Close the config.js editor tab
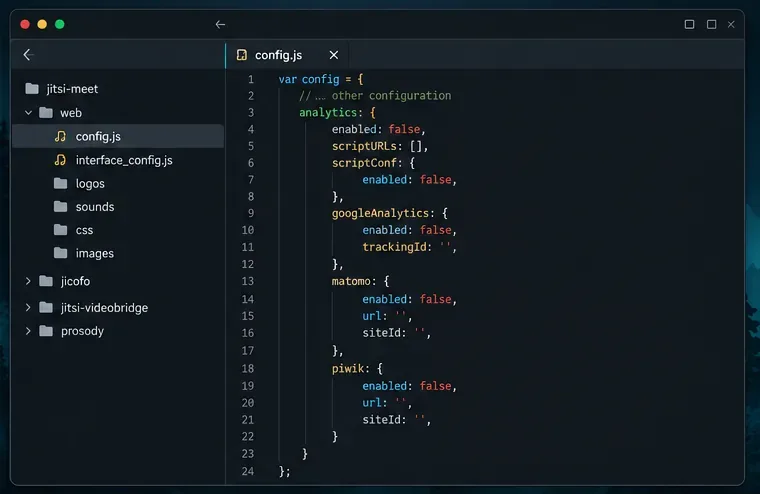760x494 pixels. pyautogui.click(x=333, y=55)
